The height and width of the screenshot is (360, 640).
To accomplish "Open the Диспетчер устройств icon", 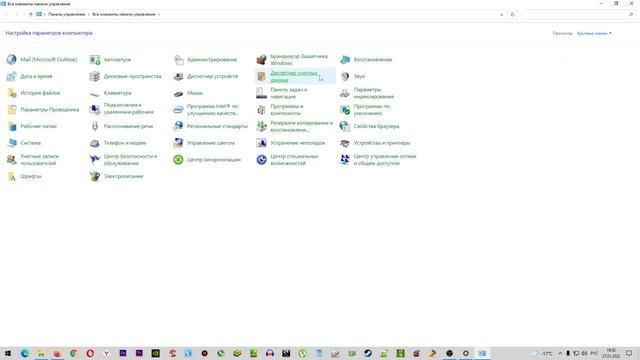I will [178, 76].
